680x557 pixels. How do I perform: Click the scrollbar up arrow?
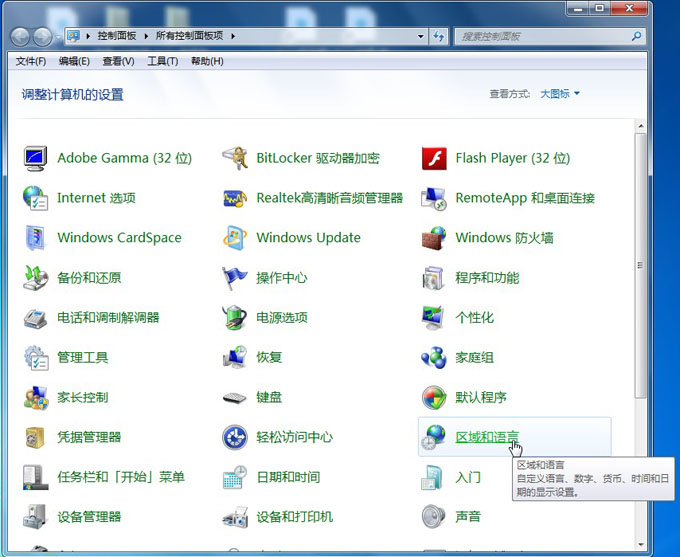point(641,126)
